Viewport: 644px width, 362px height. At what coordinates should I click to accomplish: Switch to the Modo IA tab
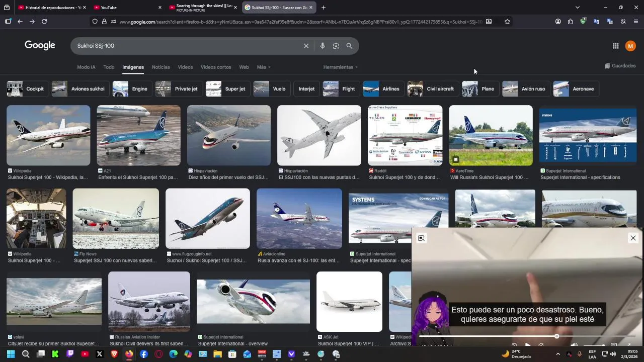point(86,67)
